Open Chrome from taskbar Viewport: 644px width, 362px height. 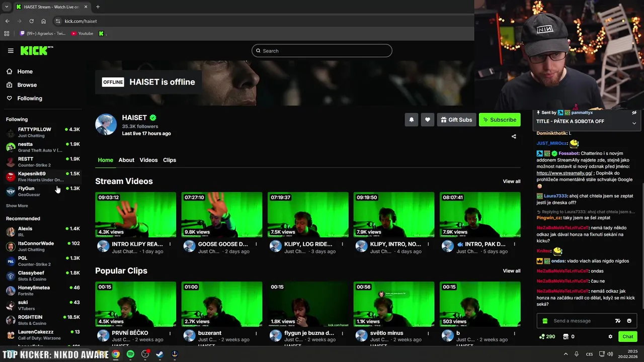click(116, 354)
